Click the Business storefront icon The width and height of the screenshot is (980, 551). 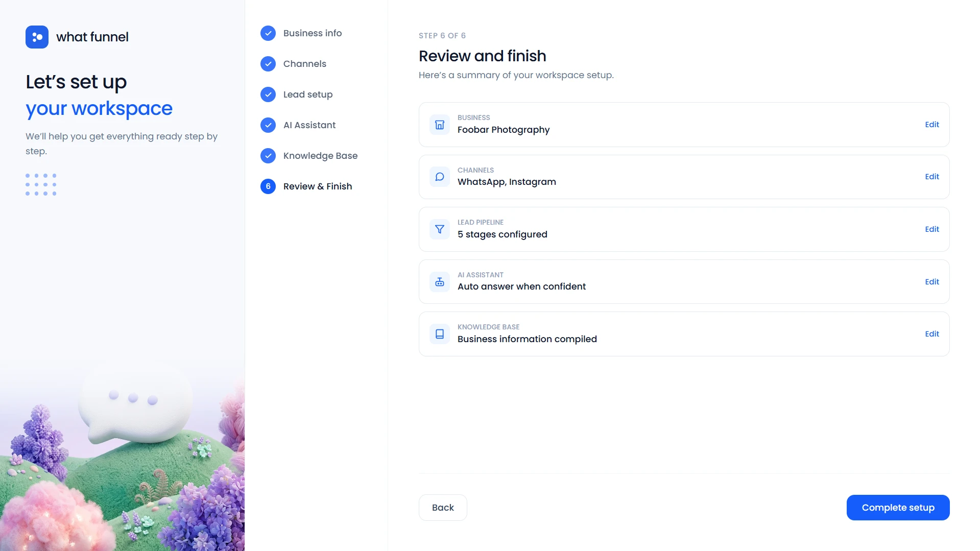coord(440,125)
